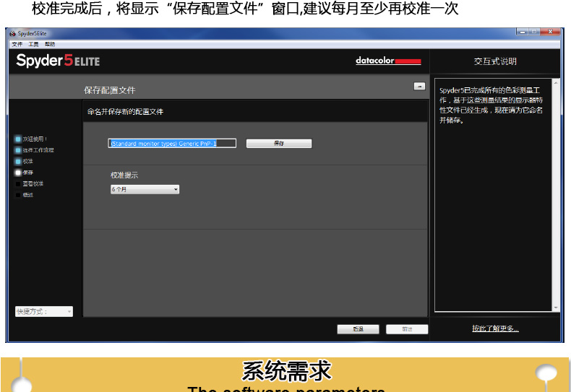Click the 保存配置文件 page title
Viewport: 571px width, 392px height.
tap(110, 90)
